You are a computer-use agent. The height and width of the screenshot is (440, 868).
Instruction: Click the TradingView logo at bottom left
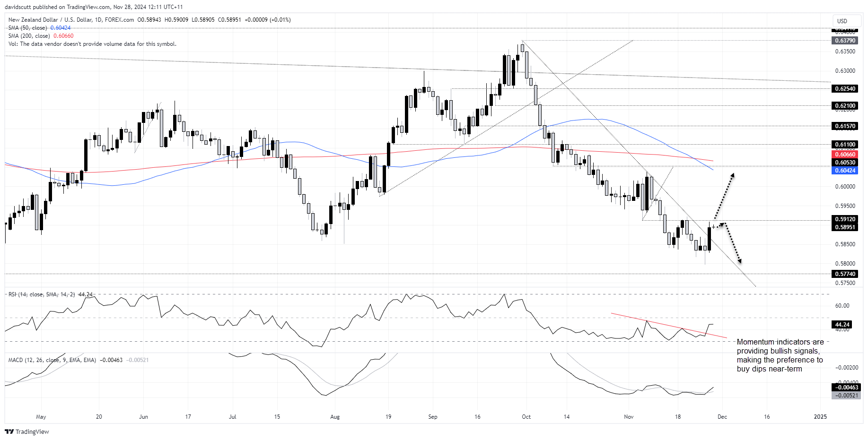pyautogui.click(x=27, y=431)
